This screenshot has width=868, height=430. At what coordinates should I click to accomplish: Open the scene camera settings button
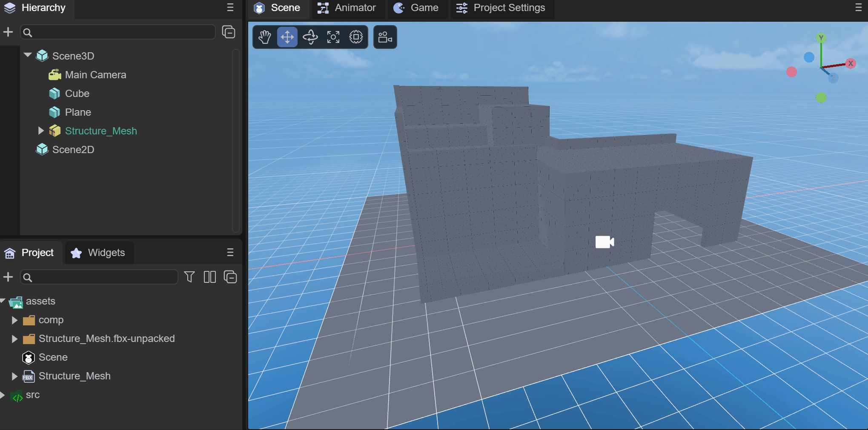click(x=385, y=37)
